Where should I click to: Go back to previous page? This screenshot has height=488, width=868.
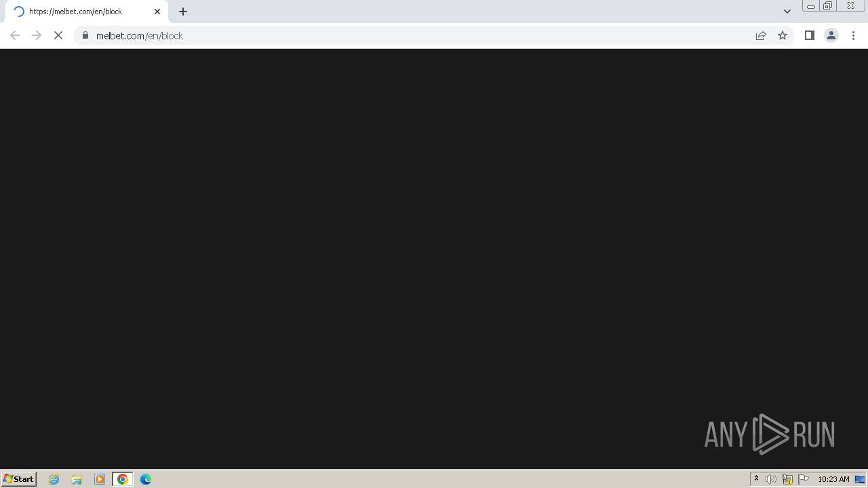[15, 35]
